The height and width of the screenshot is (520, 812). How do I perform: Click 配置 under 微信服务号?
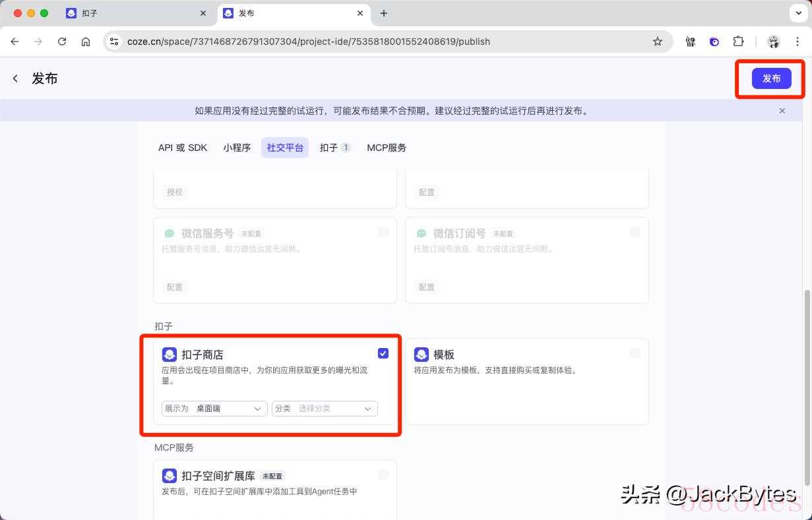175,287
